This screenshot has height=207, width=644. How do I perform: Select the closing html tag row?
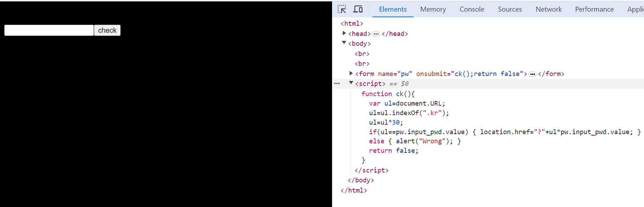pyautogui.click(x=354, y=190)
